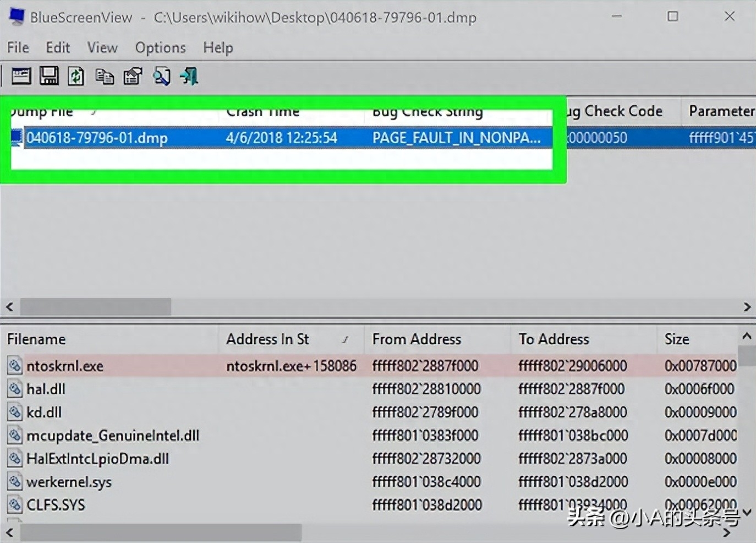This screenshot has width=756, height=543.
Task: Click the file icon next to werkernel.sys
Action: (x=15, y=482)
